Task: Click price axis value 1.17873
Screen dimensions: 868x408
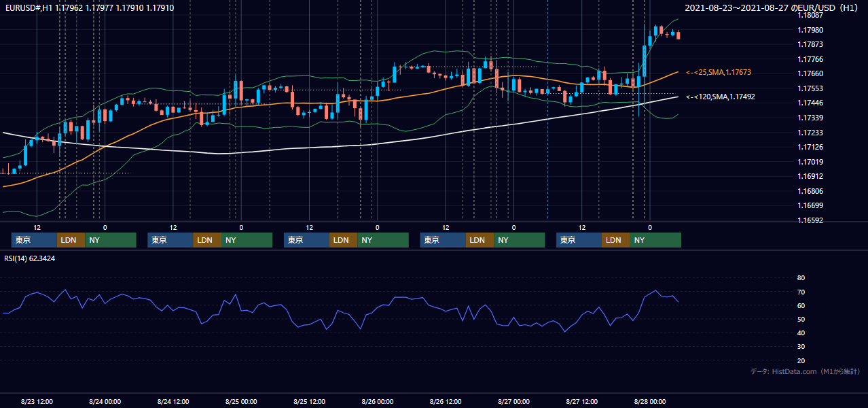Action: [811, 45]
